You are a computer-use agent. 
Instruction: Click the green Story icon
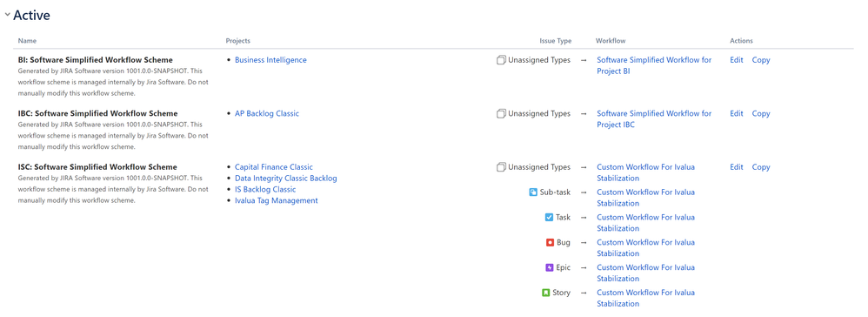tap(546, 292)
